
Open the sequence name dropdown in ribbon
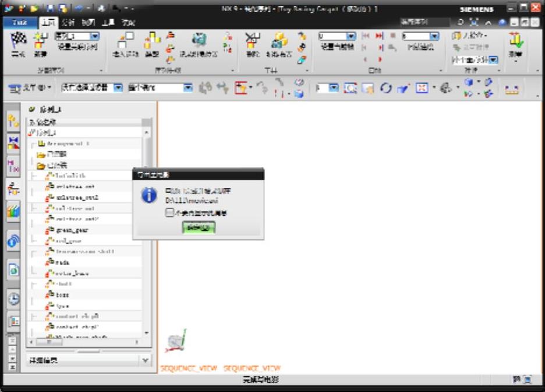94,36
